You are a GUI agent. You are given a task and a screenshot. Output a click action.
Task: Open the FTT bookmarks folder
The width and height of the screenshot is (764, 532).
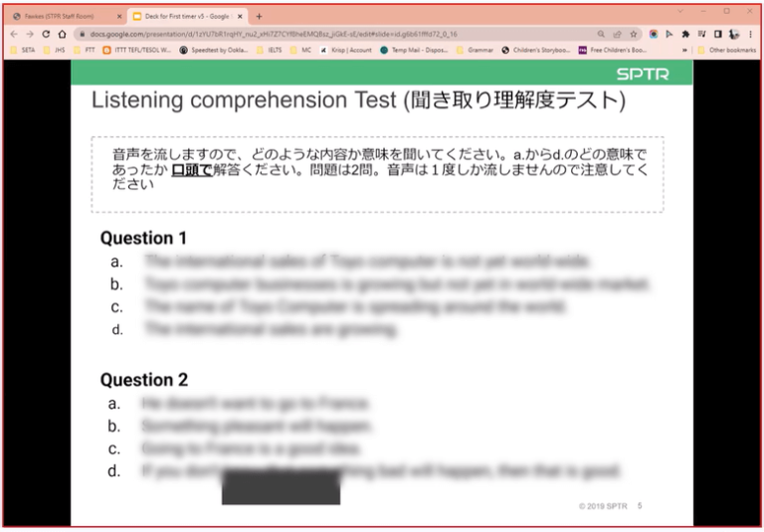pyautogui.click(x=84, y=50)
